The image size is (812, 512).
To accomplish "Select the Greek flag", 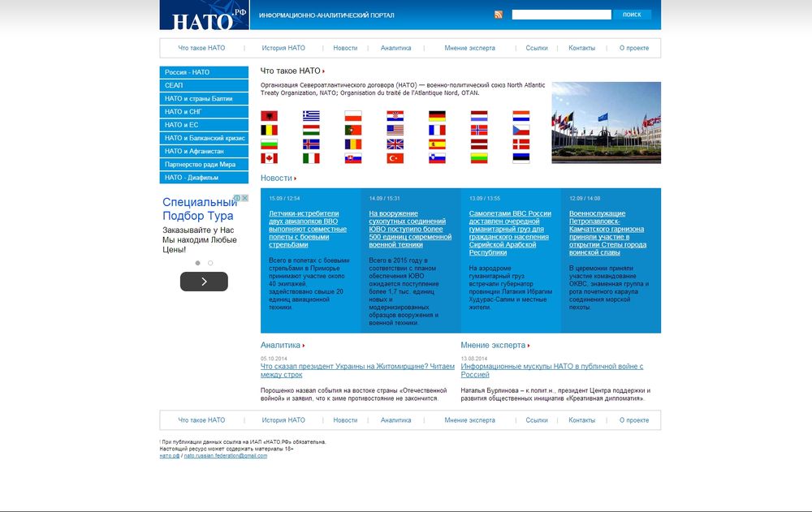I will pyautogui.click(x=311, y=116).
